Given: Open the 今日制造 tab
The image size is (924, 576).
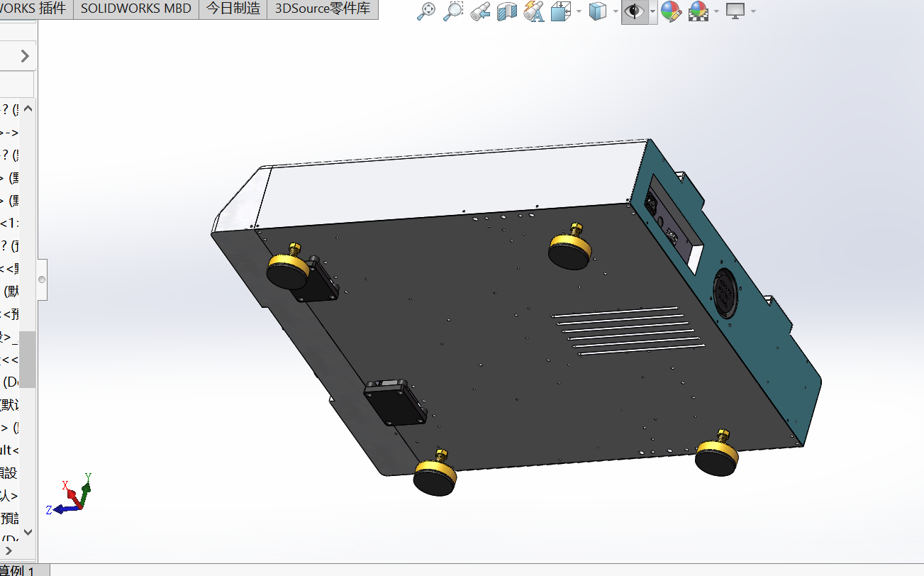Looking at the screenshot, I should [233, 9].
